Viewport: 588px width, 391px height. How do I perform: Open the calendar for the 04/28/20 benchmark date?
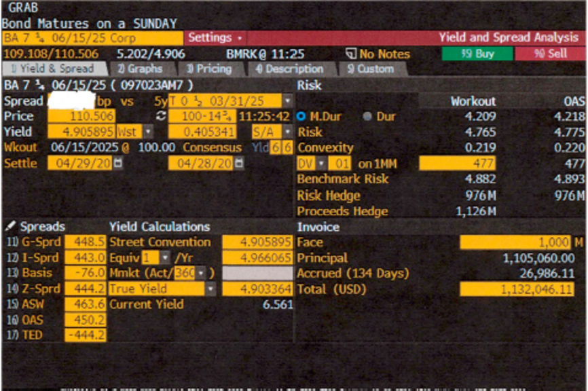pos(238,162)
